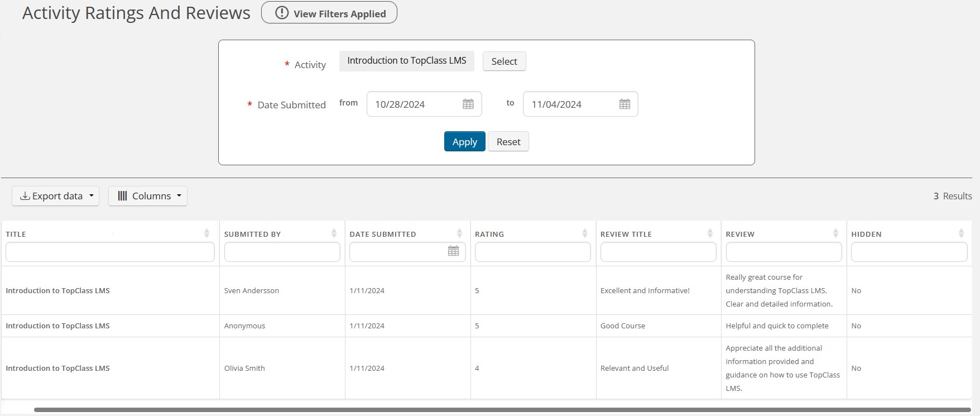
Task: Open the calendar in Date Submitted column filter
Action: (454, 251)
